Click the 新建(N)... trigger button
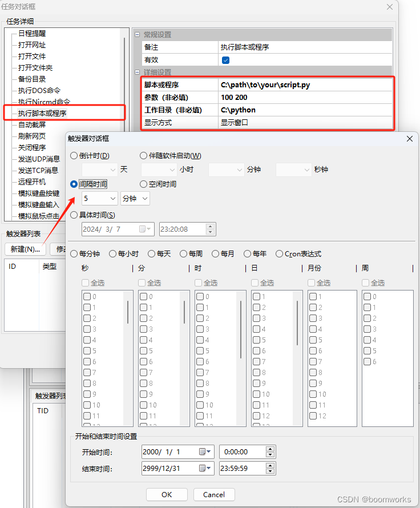This screenshot has height=508, width=420. pos(25,249)
